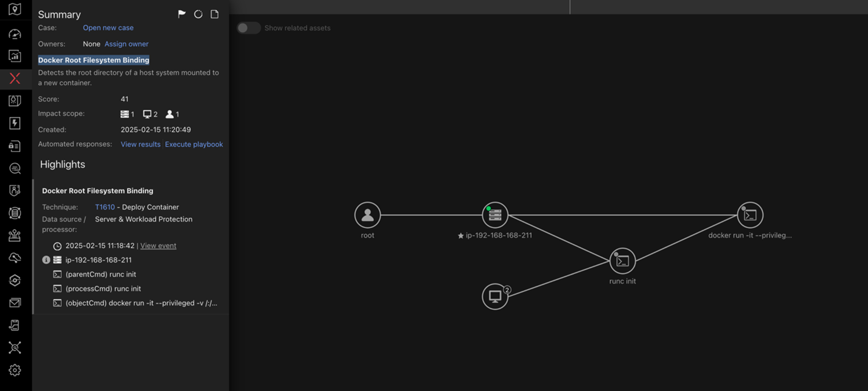Select the root user node in graph
868x391 pixels.
368,215
